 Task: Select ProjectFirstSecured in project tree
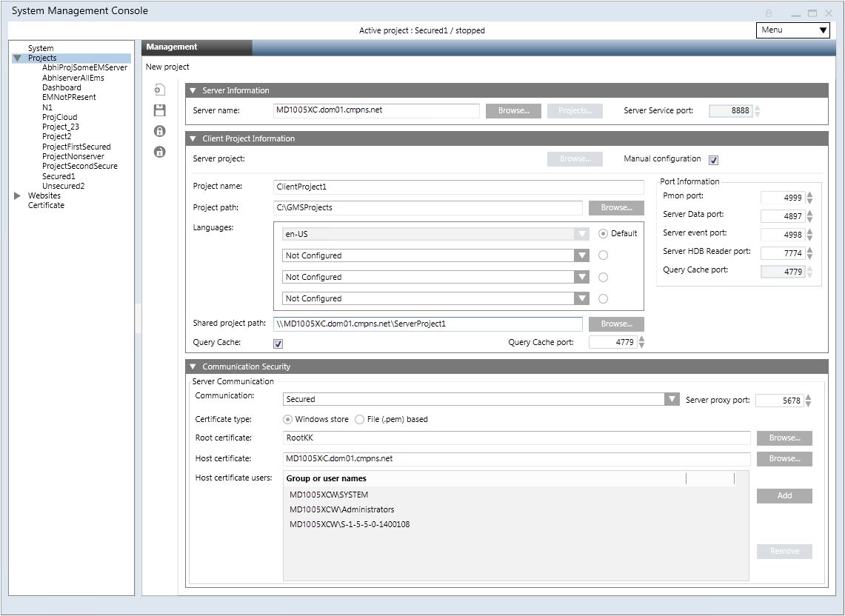click(76, 147)
